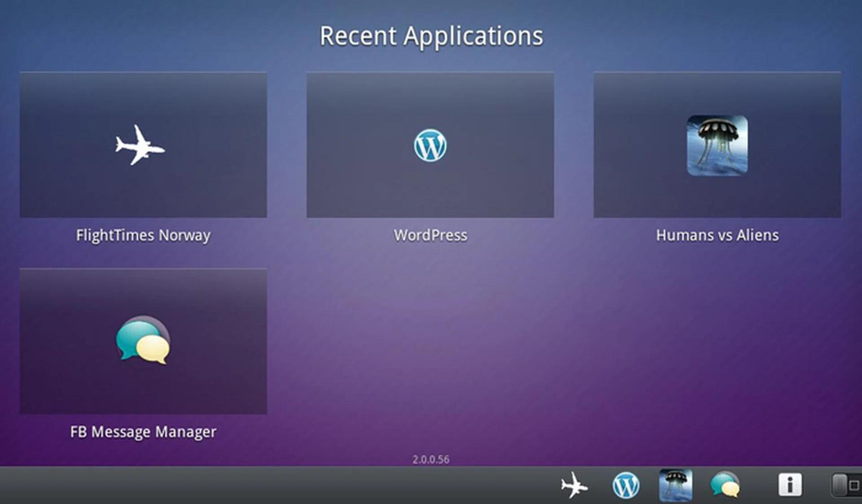Viewport: 862px width, 504px height.
Task: Open FlightTimes Norway from the taskbar airplane icon
Action: pyautogui.click(x=574, y=485)
